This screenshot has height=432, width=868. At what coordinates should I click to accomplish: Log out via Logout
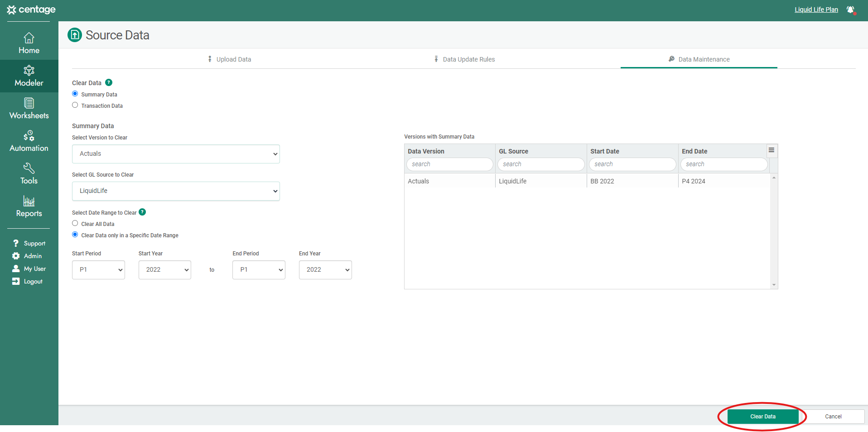click(x=28, y=281)
